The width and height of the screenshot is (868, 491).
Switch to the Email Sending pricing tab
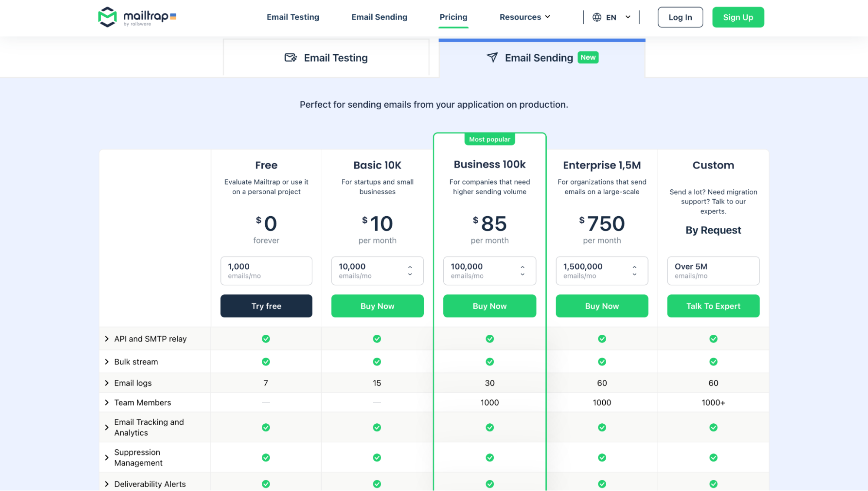pos(542,58)
